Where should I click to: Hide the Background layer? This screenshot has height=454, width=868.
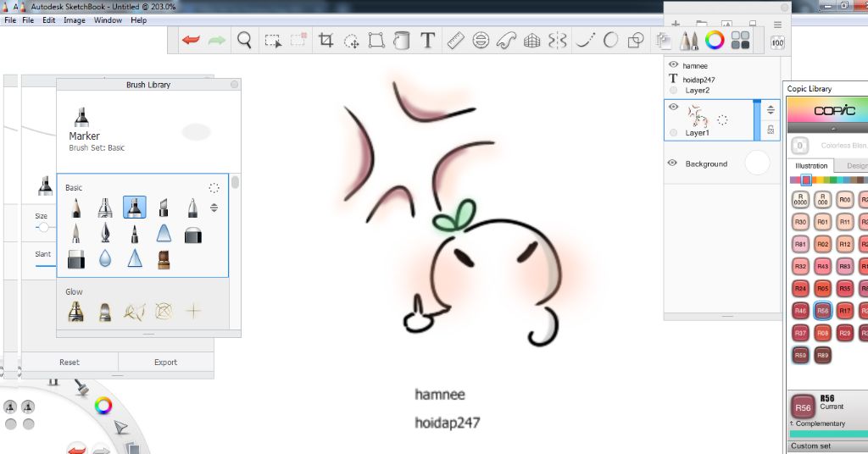tap(672, 163)
